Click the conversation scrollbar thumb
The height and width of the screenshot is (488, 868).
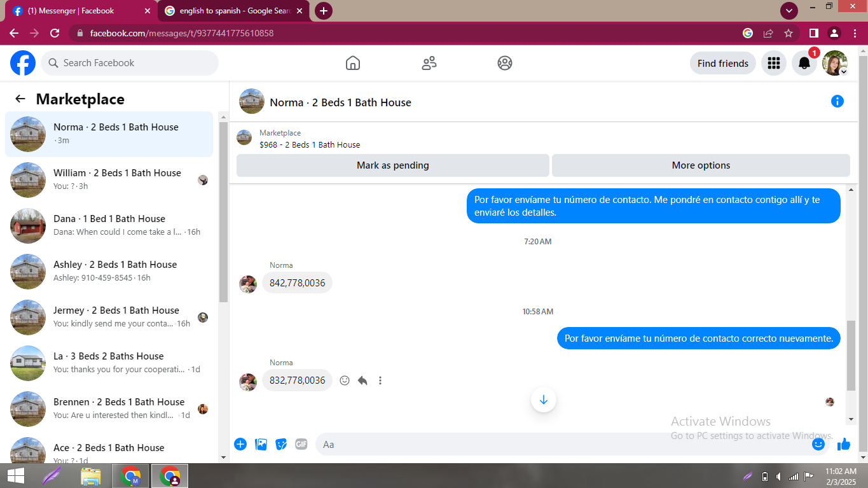(x=851, y=356)
